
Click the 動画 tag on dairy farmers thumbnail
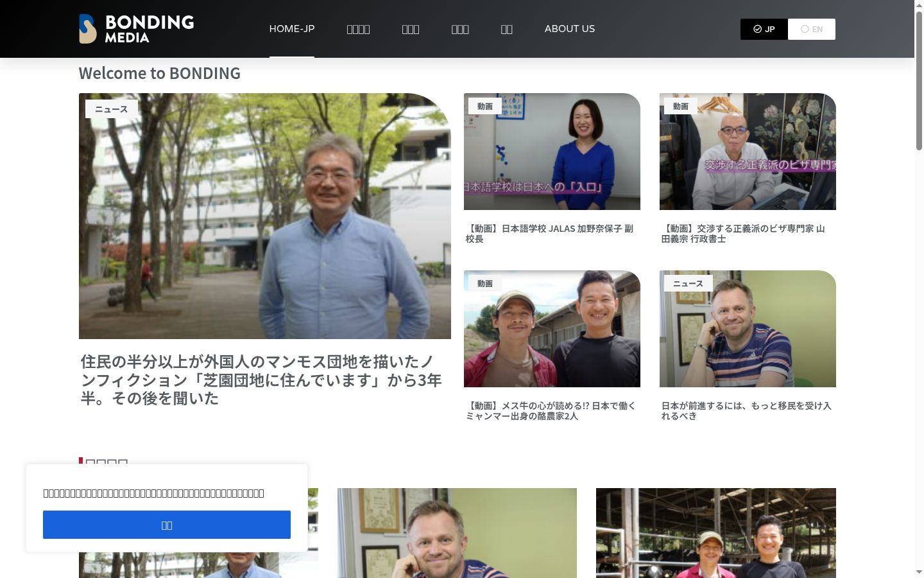click(485, 283)
